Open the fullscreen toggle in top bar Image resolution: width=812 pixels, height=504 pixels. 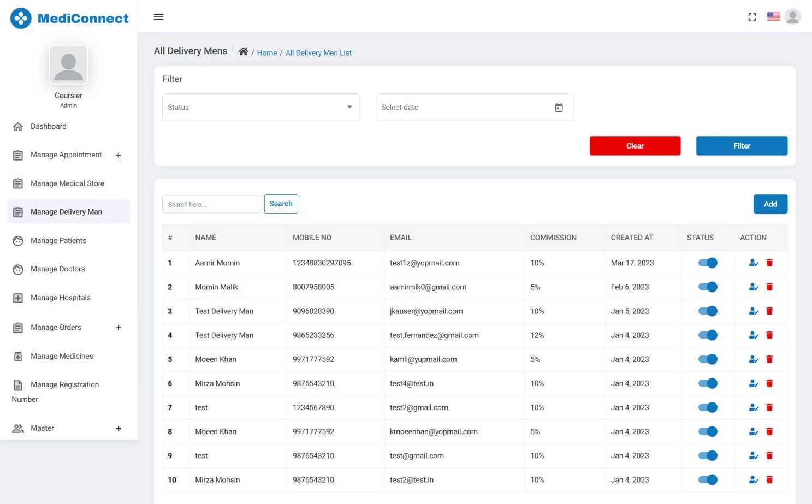pos(752,16)
